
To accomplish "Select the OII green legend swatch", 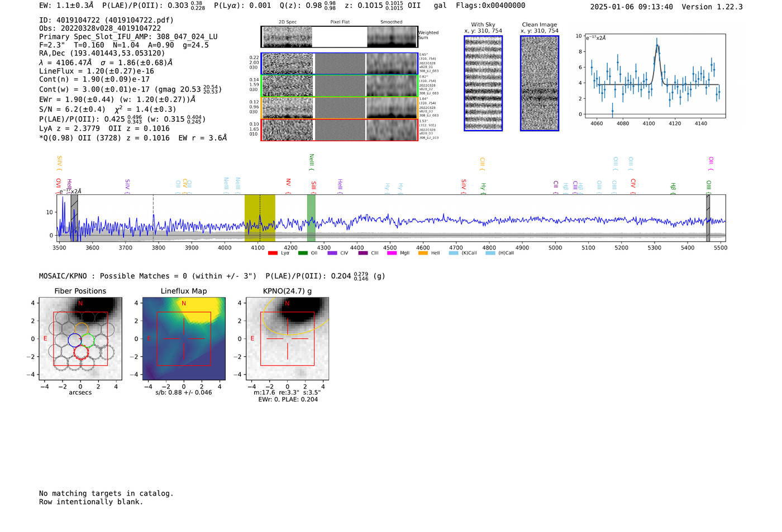I will 303,253.
